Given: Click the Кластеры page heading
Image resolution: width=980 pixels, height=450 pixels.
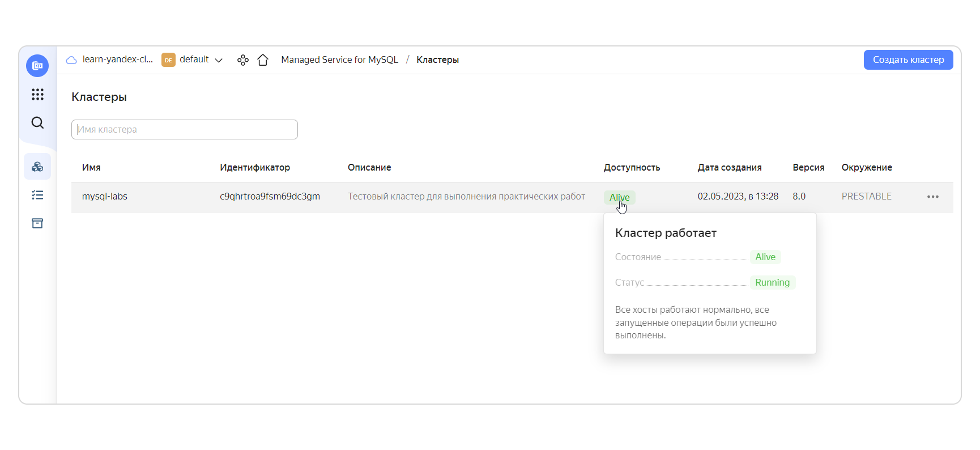Looking at the screenshot, I should coord(99,97).
